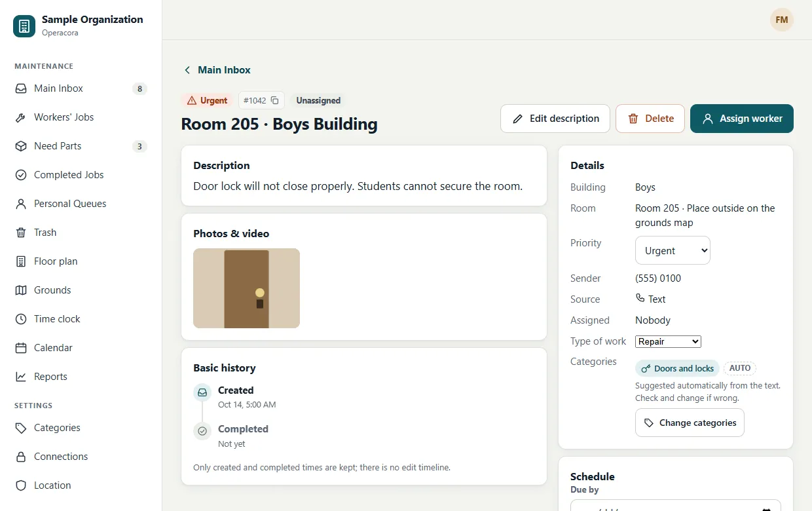
Task: Click the Urgent warning triangle icon
Action: [192, 101]
